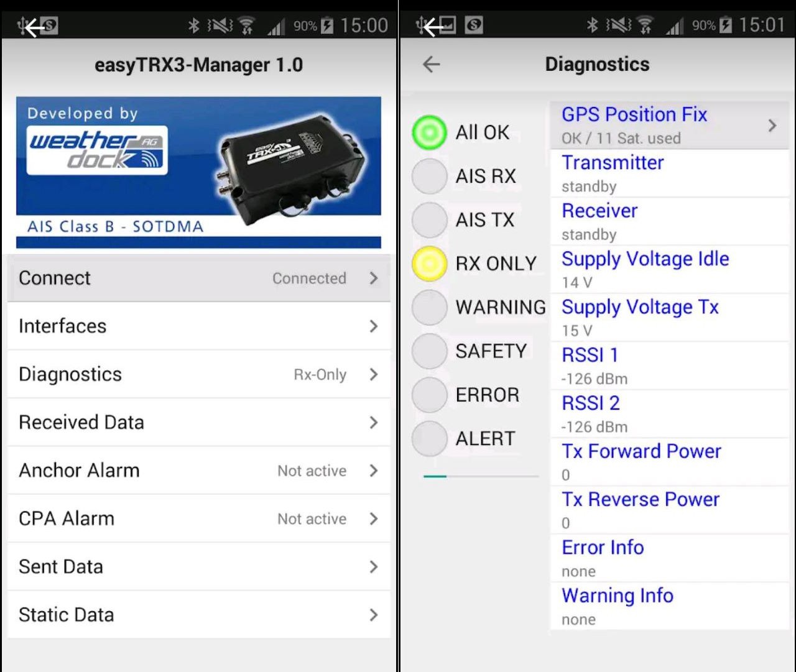The image size is (796, 672).
Task: Select the Supply Voltage Idle item
Action: coord(670,270)
